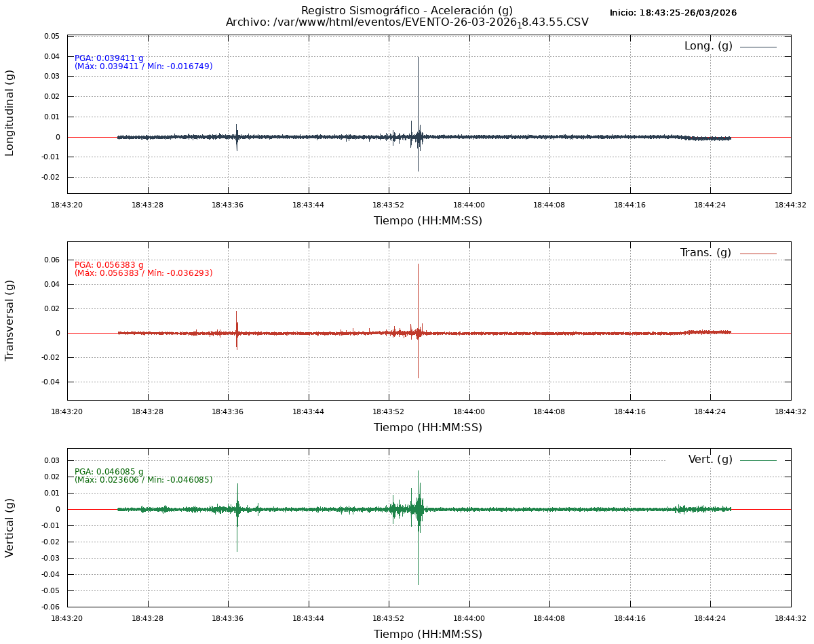The height and width of the screenshot is (644, 814).
Task: Click the Inicio timestamp in the header
Action: [673, 13]
